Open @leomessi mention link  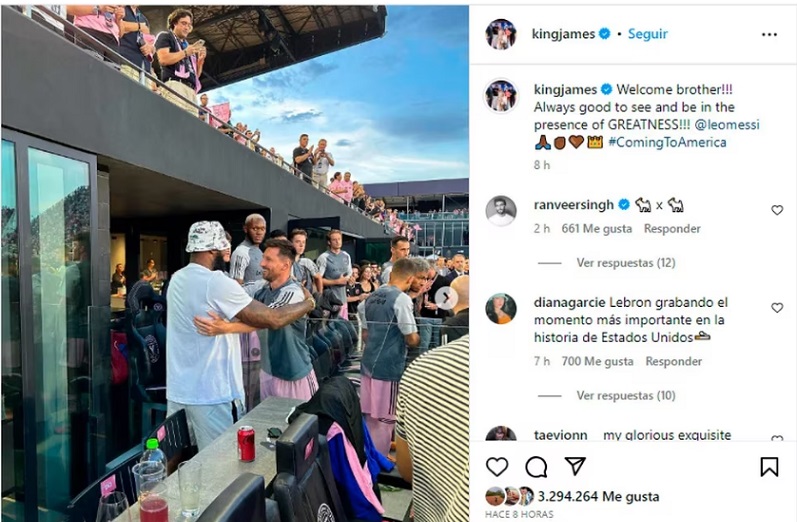727,125
